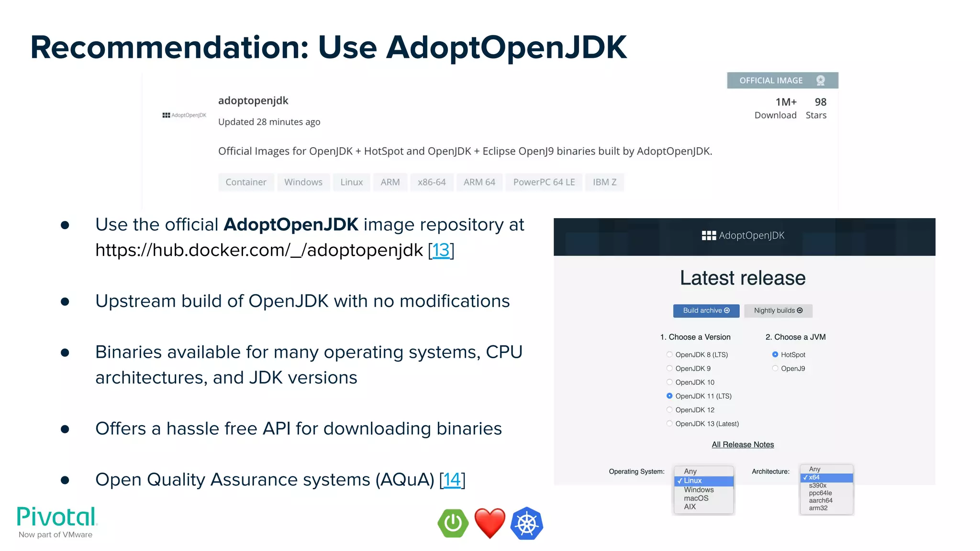
Task: Click the Container tag
Action: pyautogui.click(x=246, y=182)
